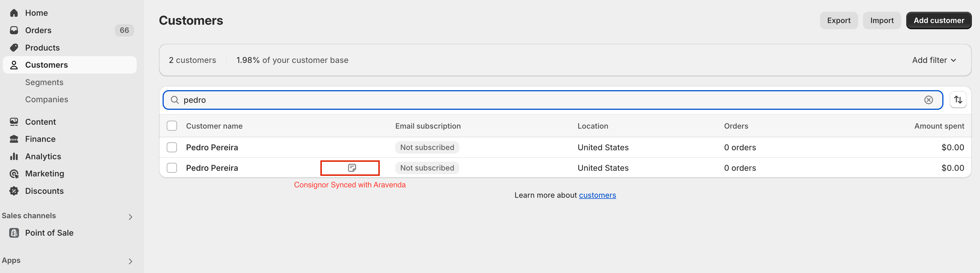Click the Orders column header
This screenshot has width=980, height=273.
click(x=736, y=126)
